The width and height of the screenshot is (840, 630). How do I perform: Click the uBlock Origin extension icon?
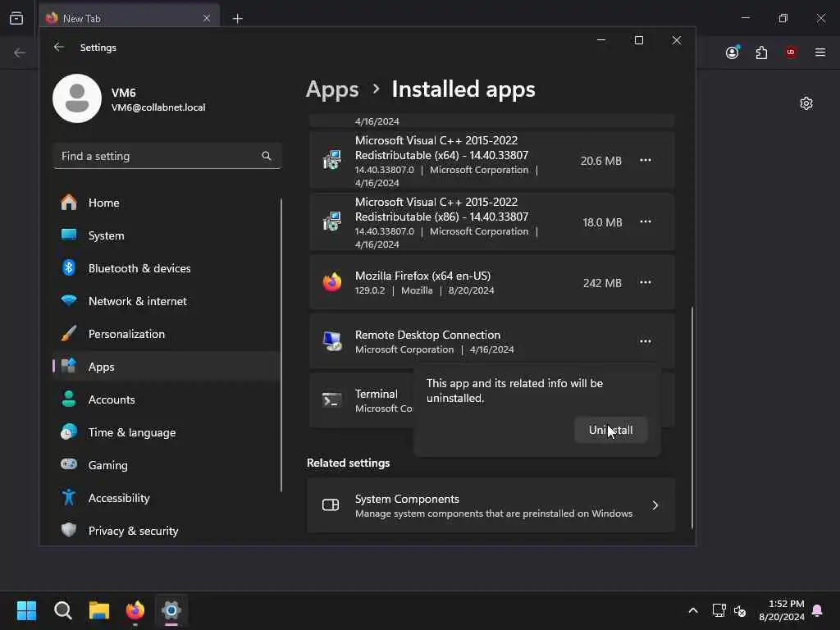pos(791,52)
